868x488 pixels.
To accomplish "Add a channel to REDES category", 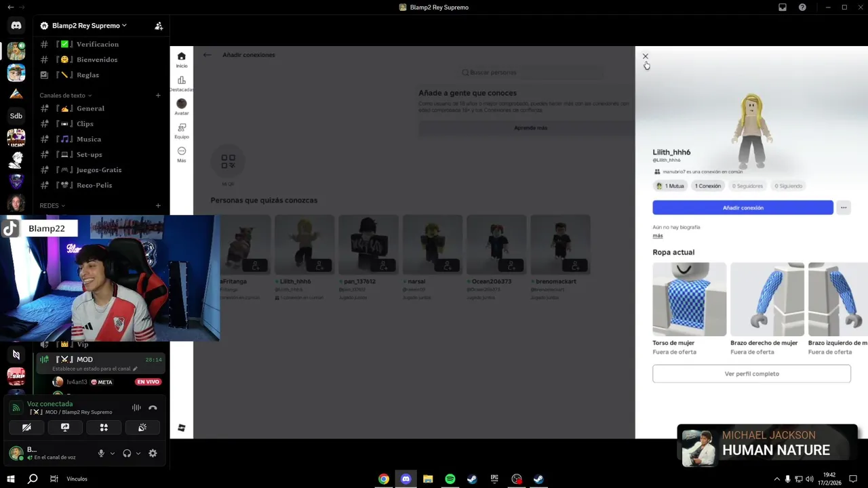I will tap(158, 205).
